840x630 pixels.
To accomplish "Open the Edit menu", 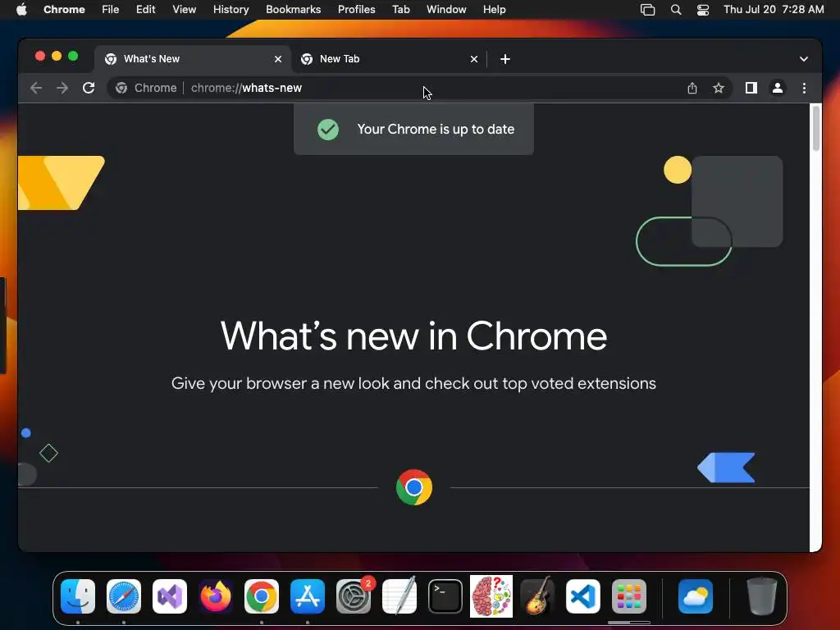I will 146,9.
